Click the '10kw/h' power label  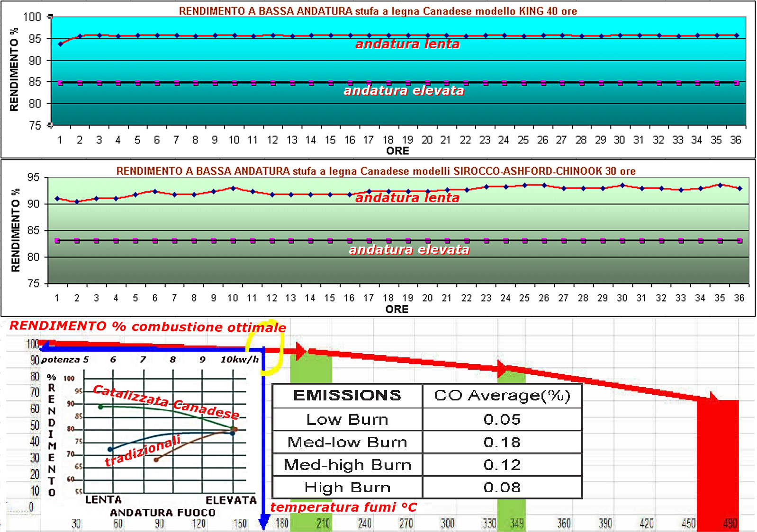tap(240, 360)
